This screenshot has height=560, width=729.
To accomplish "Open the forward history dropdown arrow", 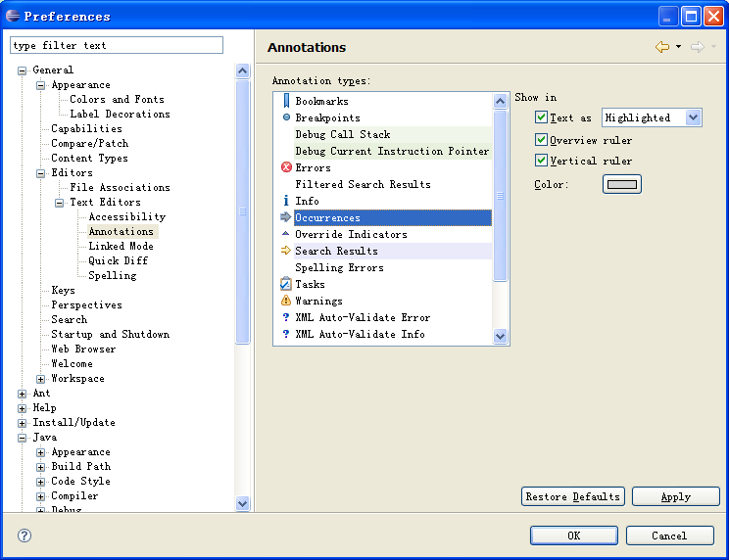I will click(x=713, y=46).
